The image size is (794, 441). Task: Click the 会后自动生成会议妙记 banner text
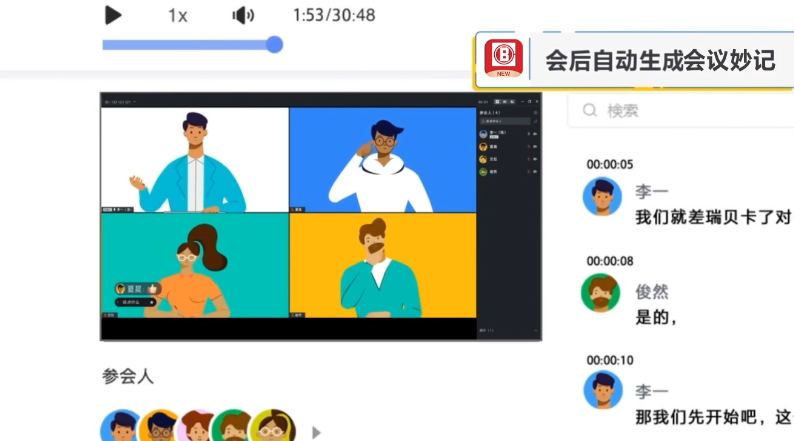click(x=659, y=60)
